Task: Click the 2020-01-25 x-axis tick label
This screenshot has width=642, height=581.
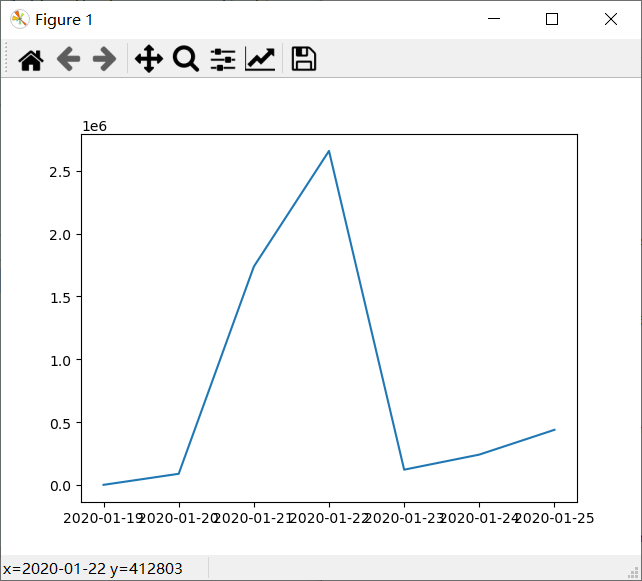Action: click(x=554, y=518)
